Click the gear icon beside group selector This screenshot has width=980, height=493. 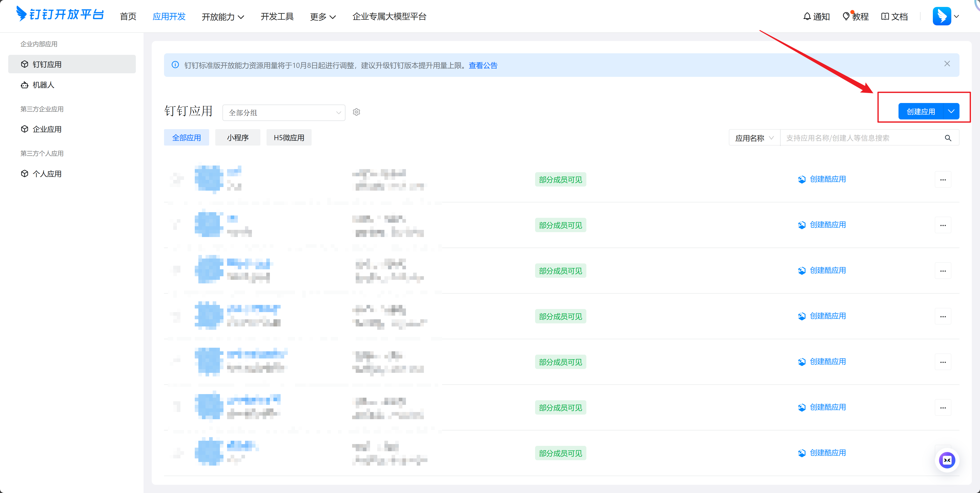tap(356, 112)
